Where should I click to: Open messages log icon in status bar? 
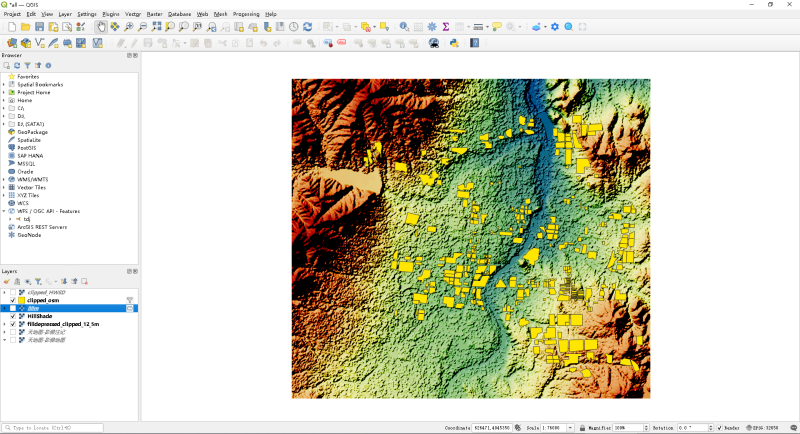(x=793, y=428)
